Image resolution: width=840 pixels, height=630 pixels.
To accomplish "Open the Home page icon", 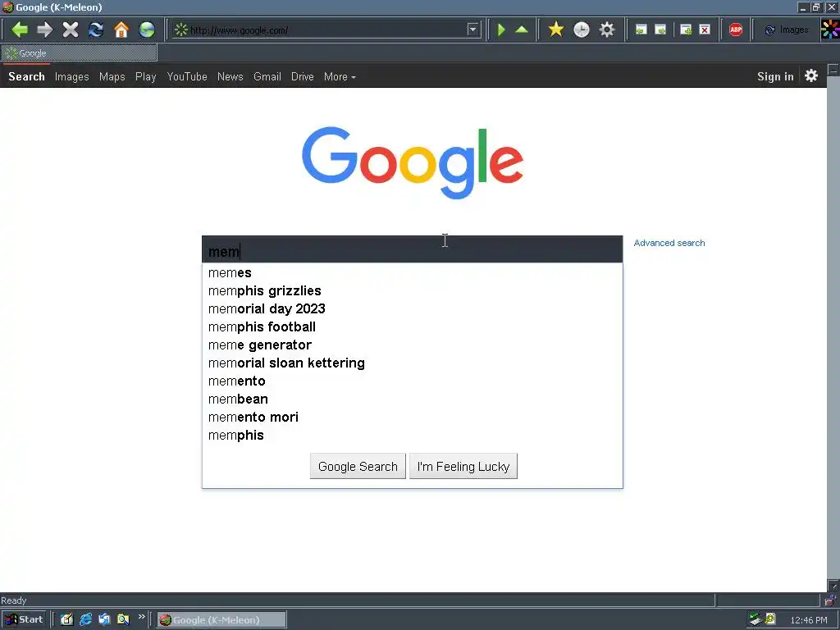I will 121,30.
